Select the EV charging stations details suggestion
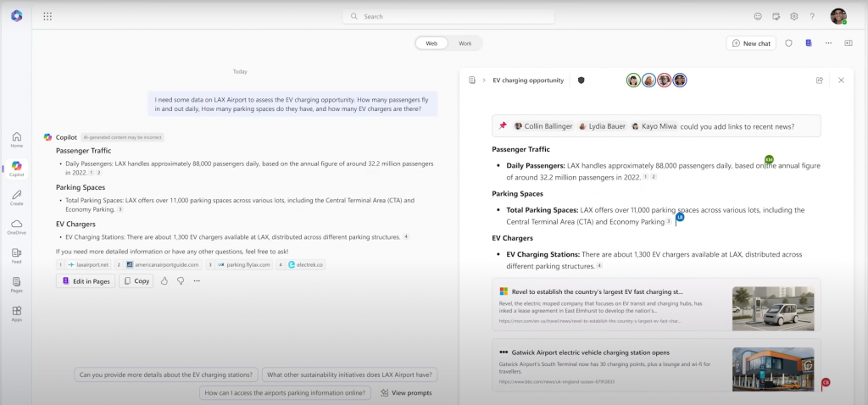Screen dimensions: 868x405 [x=166, y=374]
